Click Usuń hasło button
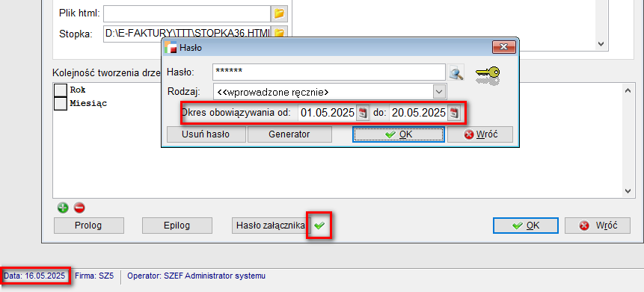The image size is (644, 292). pyautogui.click(x=206, y=134)
